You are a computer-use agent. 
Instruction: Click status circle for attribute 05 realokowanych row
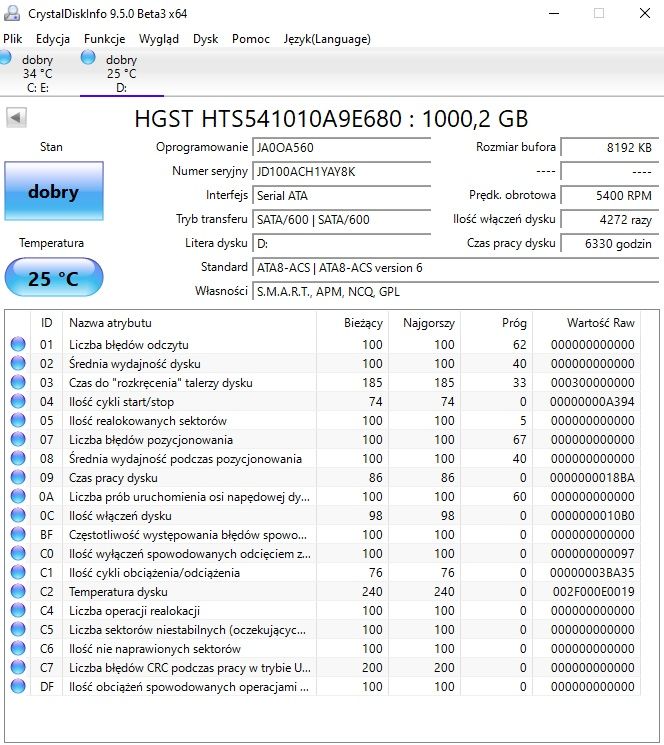[18, 420]
